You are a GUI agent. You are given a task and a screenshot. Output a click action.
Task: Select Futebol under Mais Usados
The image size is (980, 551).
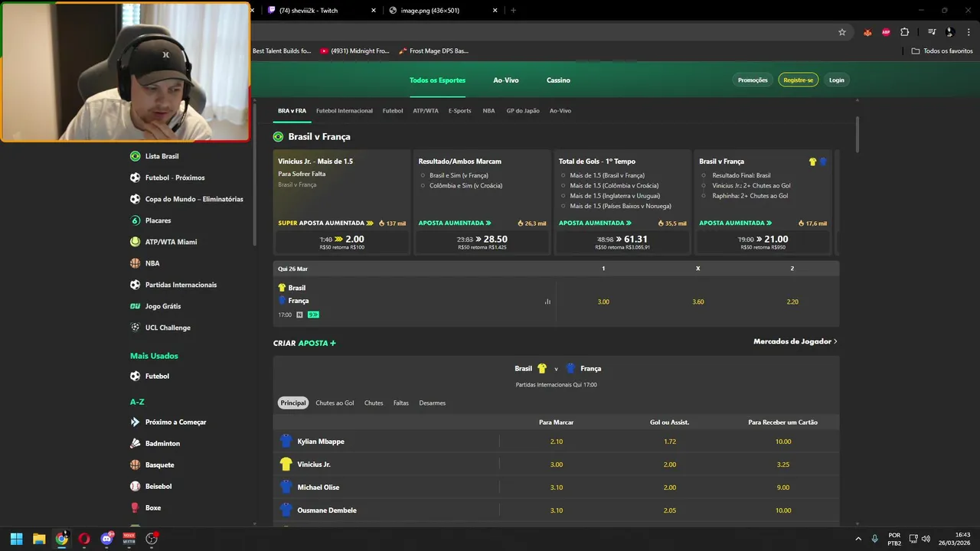150,377
